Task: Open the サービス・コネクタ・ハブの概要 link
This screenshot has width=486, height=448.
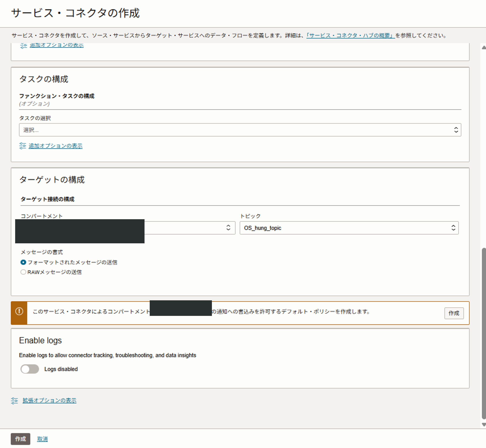Action: click(x=350, y=35)
